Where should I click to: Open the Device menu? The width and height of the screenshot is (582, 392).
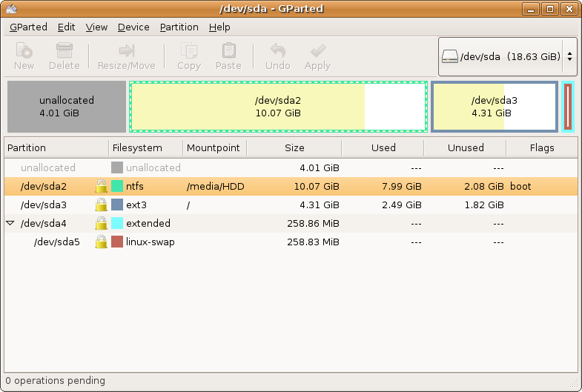coord(133,27)
